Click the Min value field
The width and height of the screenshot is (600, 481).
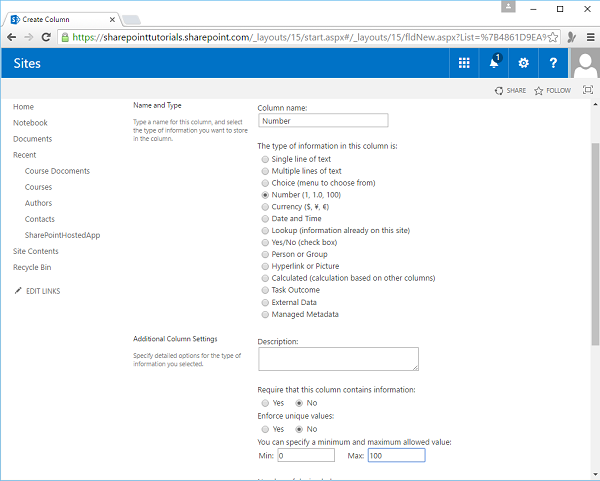click(306, 455)
